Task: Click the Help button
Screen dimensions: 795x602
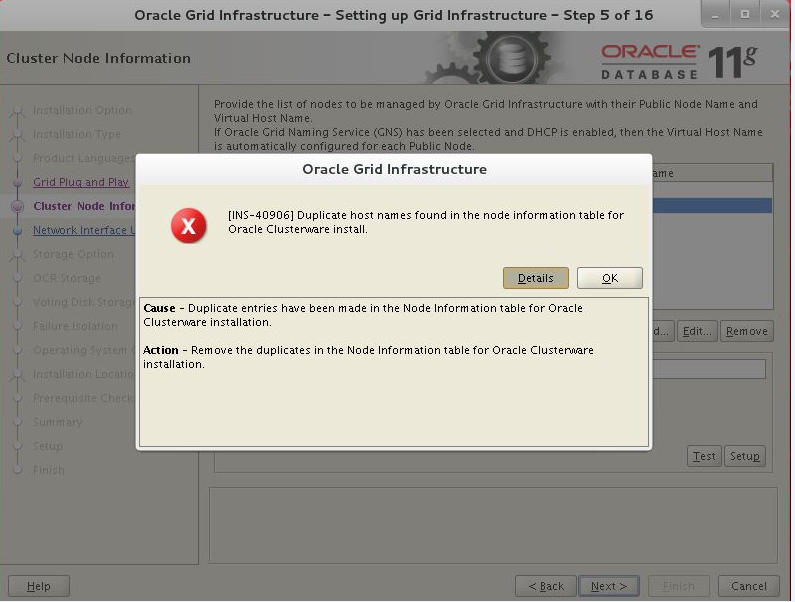Action: click(x=39, y=588)
